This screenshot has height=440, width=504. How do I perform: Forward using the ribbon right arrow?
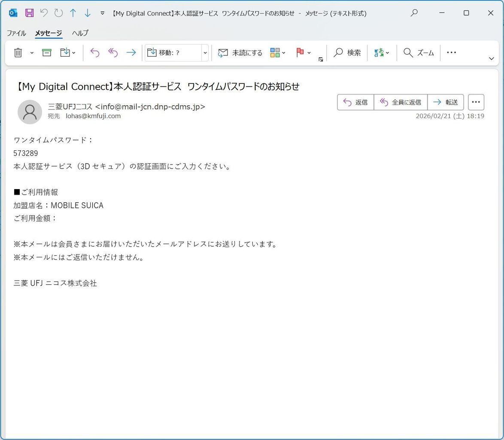point(131,52)
